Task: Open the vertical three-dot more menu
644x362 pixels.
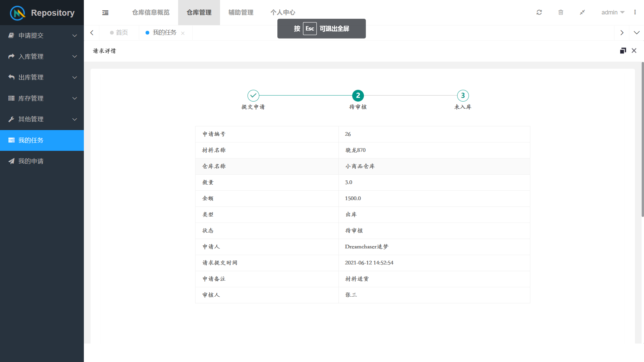Action: click(x=635, y=12)
